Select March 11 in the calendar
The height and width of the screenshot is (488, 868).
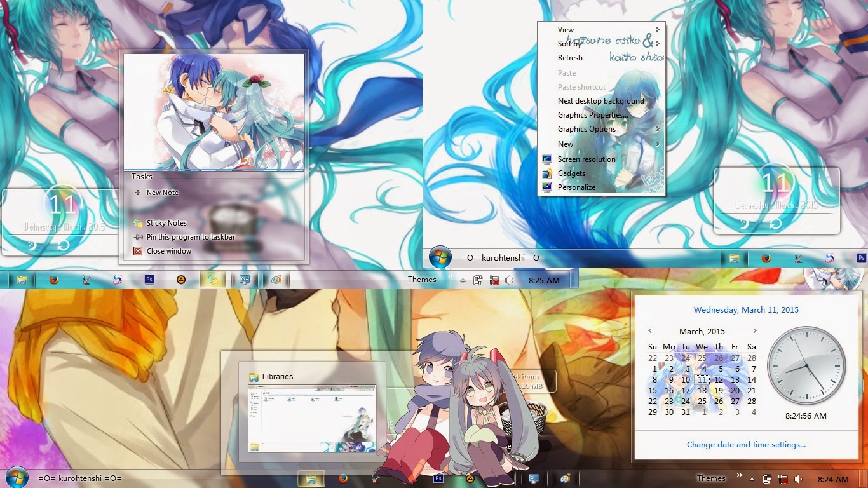[x=702, y=380]
